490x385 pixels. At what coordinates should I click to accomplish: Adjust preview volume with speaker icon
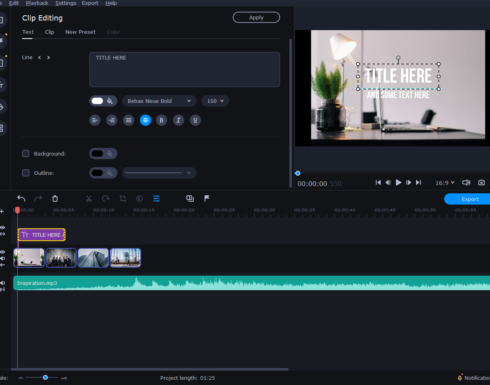point(466,183)
